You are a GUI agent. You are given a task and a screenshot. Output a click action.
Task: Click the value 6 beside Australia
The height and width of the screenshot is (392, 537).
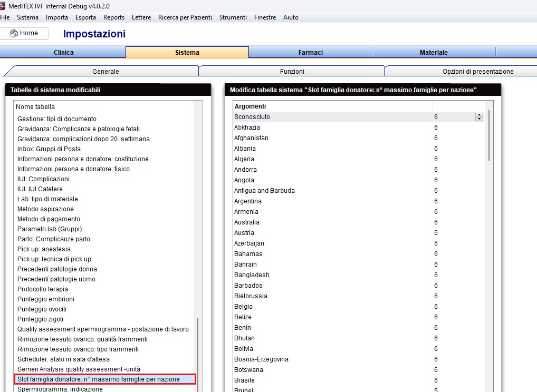pos(436,222)
